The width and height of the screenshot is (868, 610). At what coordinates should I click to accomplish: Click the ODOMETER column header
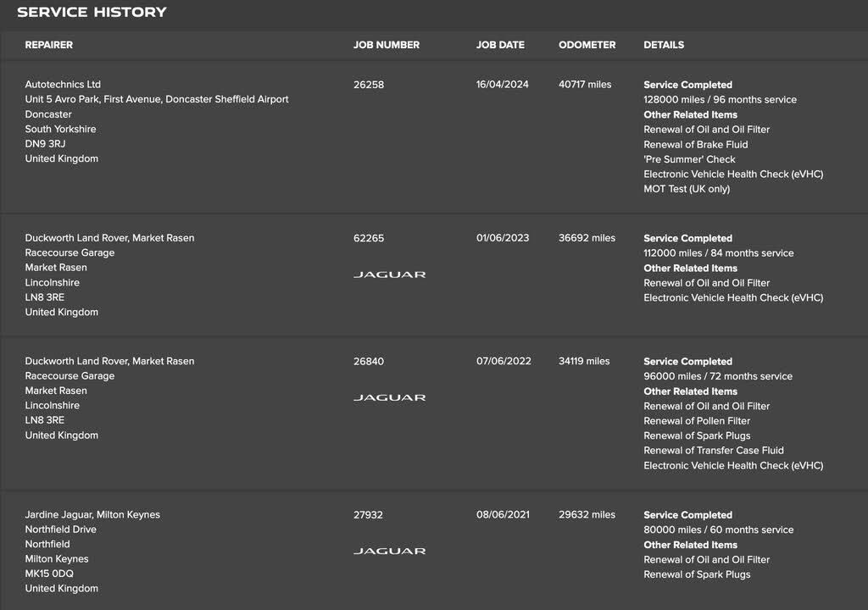587,45
